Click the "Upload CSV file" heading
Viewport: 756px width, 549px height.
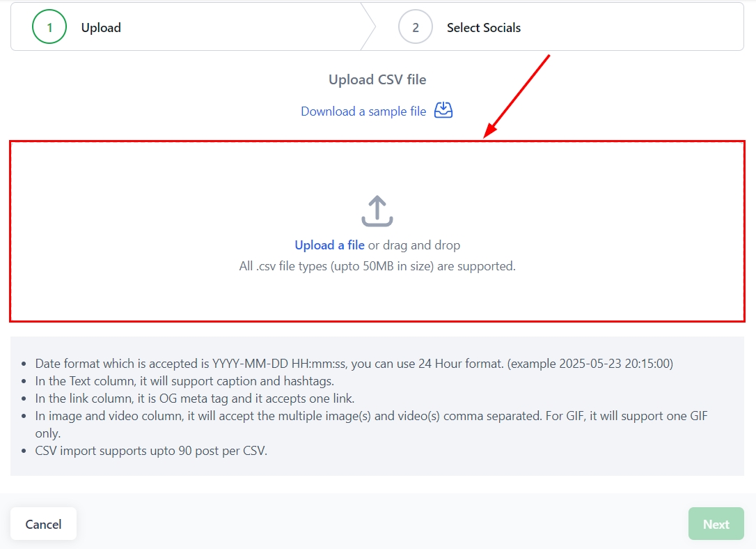click(x=377, y=79)
